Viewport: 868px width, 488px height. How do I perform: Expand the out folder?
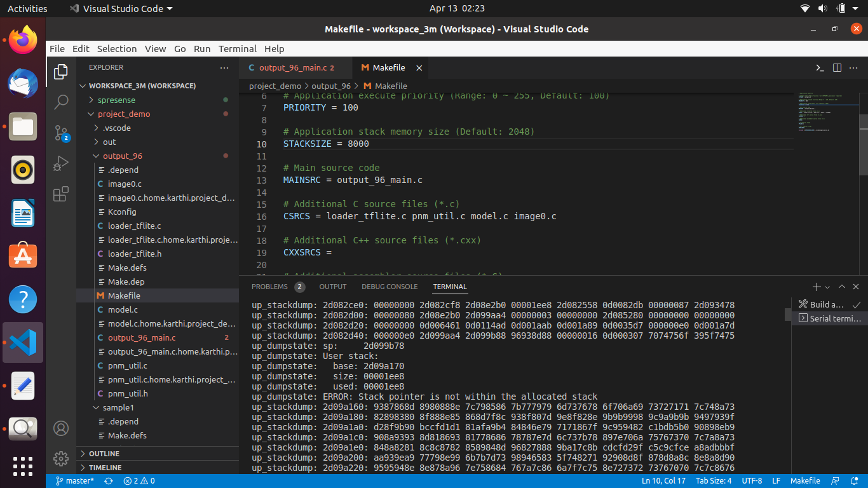pos(109,142)
